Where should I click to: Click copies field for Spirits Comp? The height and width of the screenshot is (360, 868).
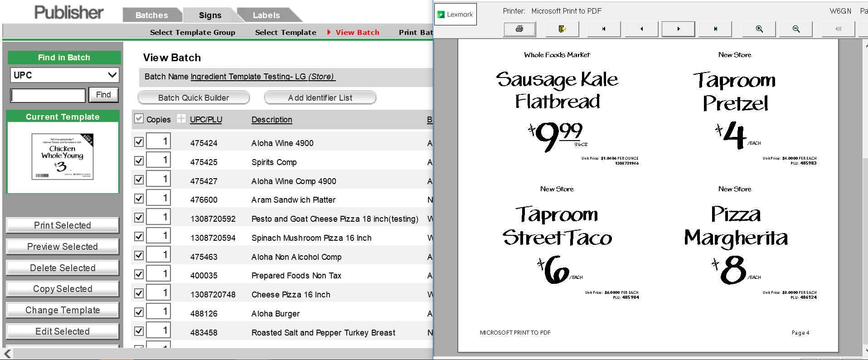click(158, 161)
